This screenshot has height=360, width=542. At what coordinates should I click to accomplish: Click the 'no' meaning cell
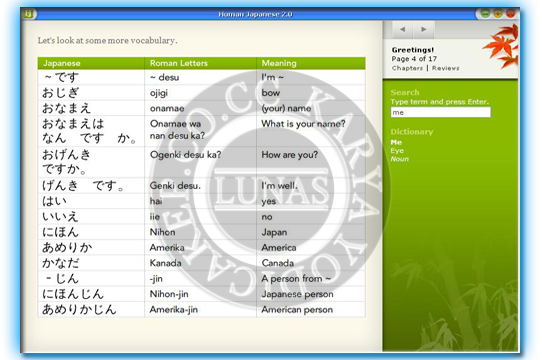[311, 216]
